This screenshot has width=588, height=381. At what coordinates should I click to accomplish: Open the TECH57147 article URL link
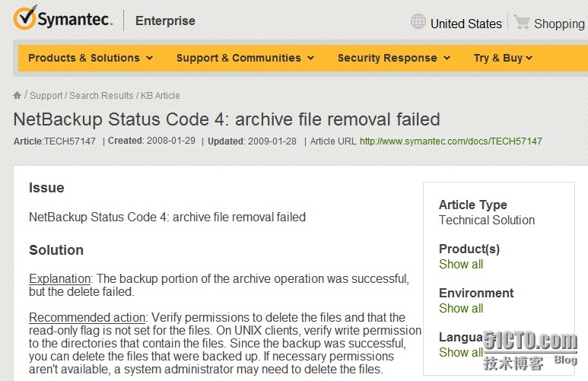pos(450,141)
